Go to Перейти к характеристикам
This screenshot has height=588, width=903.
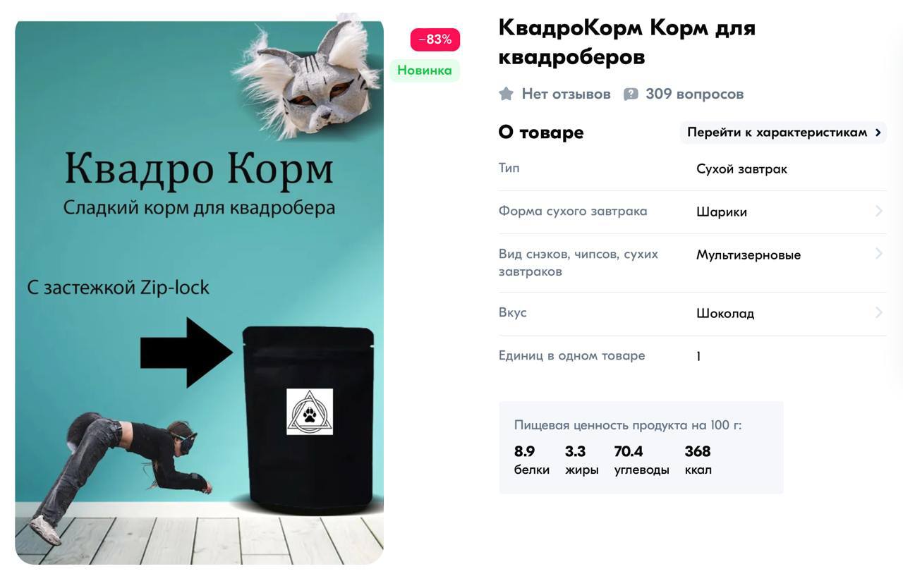point(783,133)
